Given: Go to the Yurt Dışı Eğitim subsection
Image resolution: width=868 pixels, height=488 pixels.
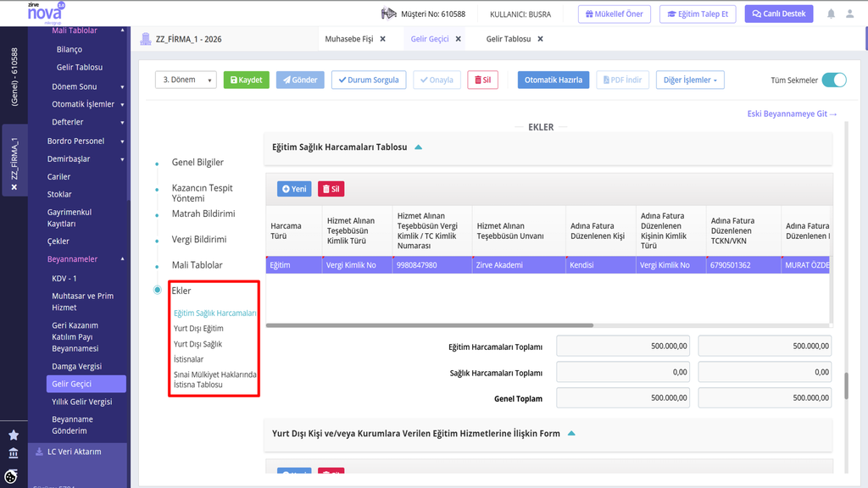Looking at the screenshot, I should coord(198,328).
